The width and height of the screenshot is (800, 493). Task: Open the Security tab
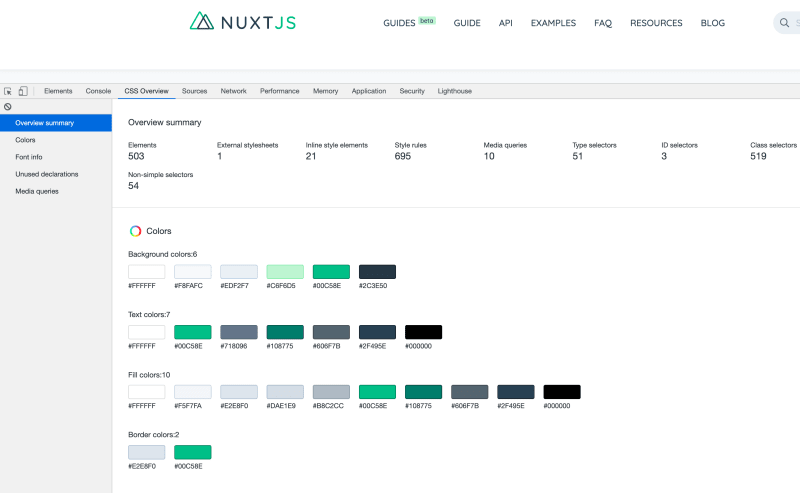coord(412,91)
